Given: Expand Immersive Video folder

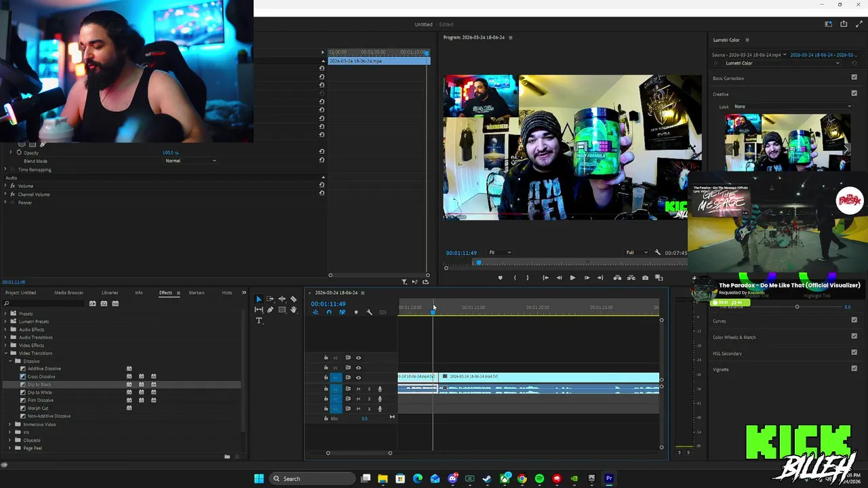Looking at the screenshot, I should point(10,424).
